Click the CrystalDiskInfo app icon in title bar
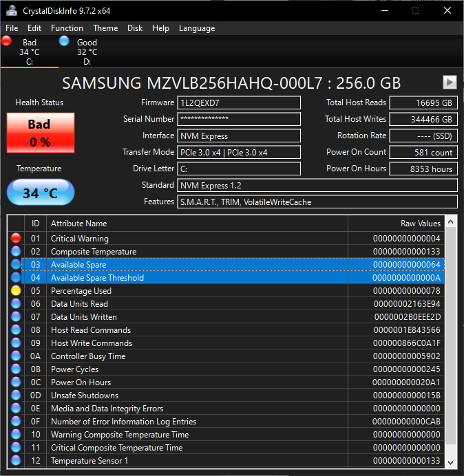464x476 pixels. click(11, 10)
